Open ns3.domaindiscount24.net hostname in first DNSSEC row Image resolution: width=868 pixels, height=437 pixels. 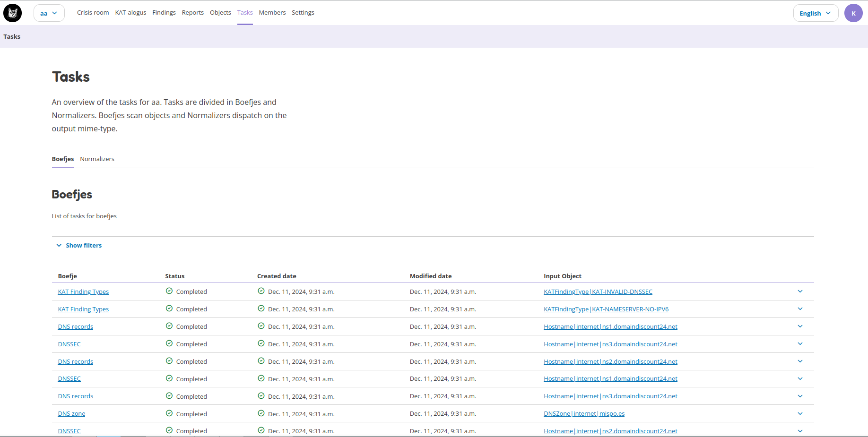pos(610,344)
